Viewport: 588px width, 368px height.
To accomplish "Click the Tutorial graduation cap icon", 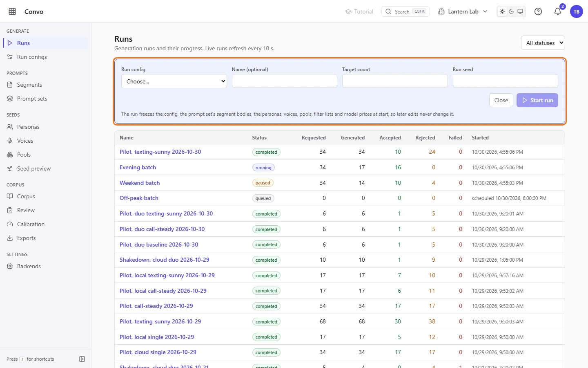I will pos(348,11).
